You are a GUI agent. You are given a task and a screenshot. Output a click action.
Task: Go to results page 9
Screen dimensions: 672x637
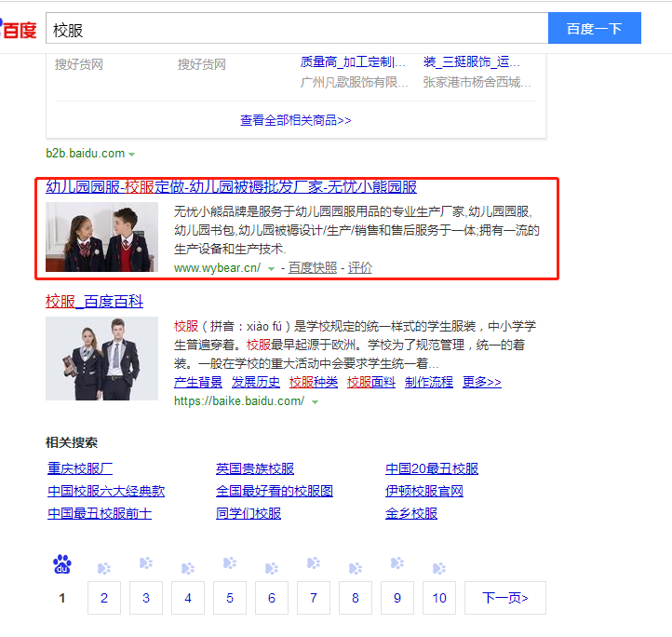(x=397, y=598)
